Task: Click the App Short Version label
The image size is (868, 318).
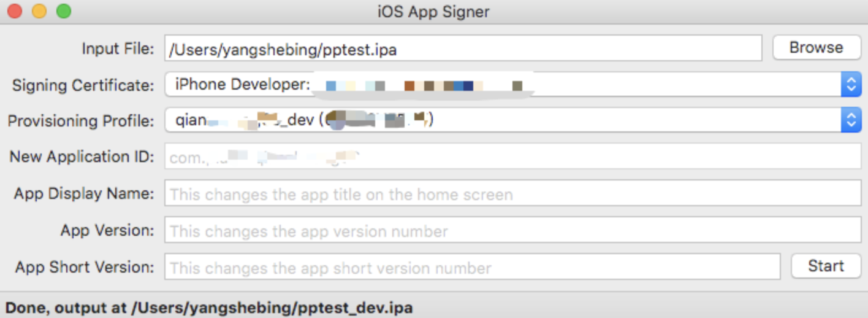Action: coord(85,267)
